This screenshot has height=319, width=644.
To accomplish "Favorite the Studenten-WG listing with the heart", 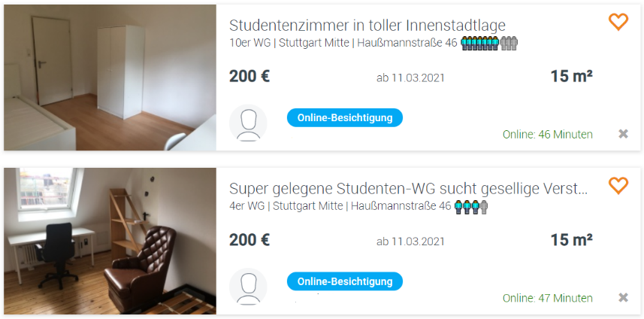I will coord(618,185).
